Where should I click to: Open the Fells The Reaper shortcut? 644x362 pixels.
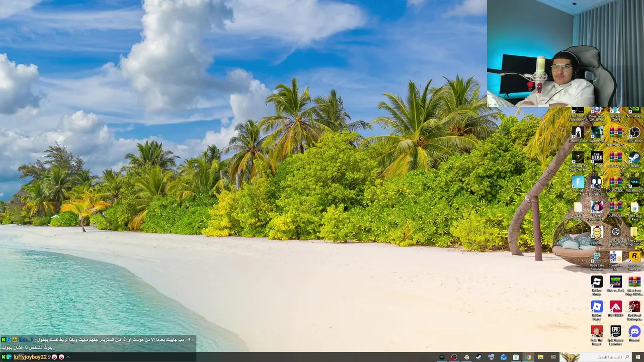[597, 335]
